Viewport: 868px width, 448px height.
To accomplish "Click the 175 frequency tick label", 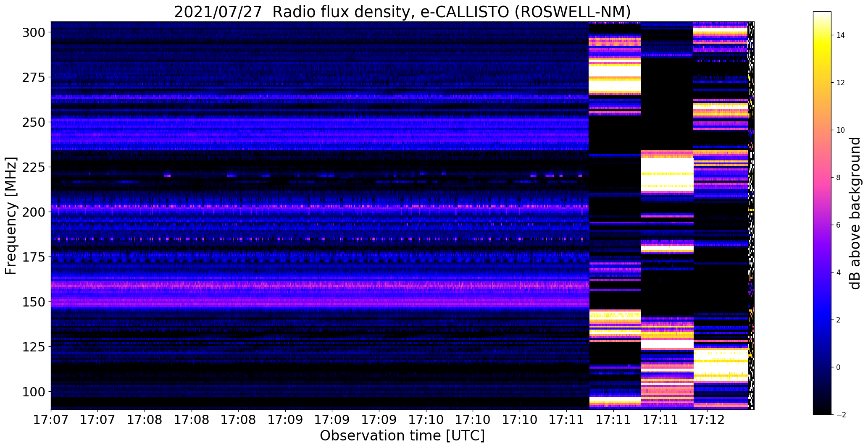I will point(34,257).
